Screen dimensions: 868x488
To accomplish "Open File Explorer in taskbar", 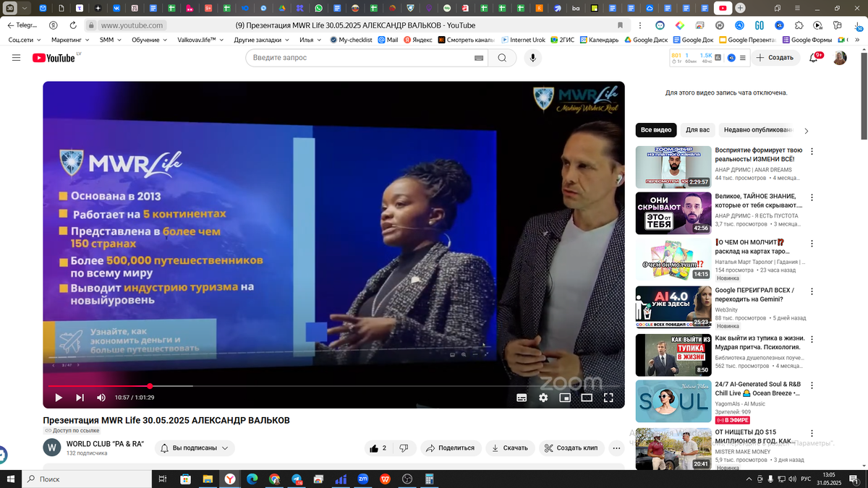I will click(x=208, y=479).
